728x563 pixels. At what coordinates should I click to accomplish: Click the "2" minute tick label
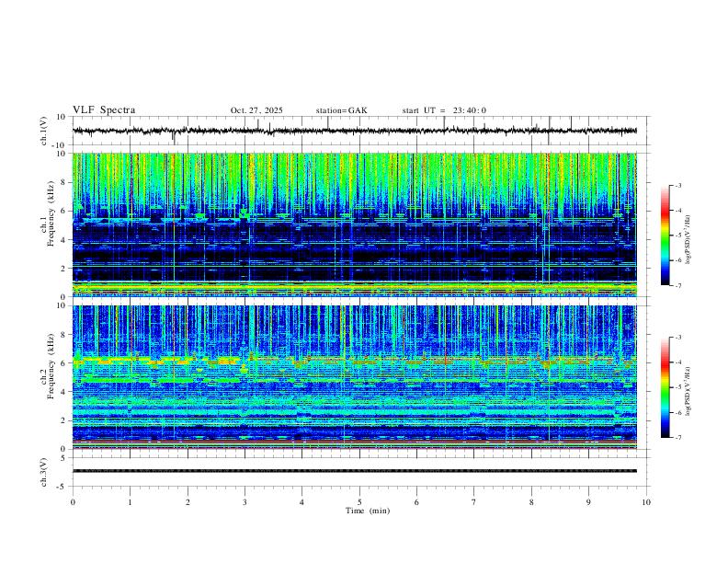(188, 502)
